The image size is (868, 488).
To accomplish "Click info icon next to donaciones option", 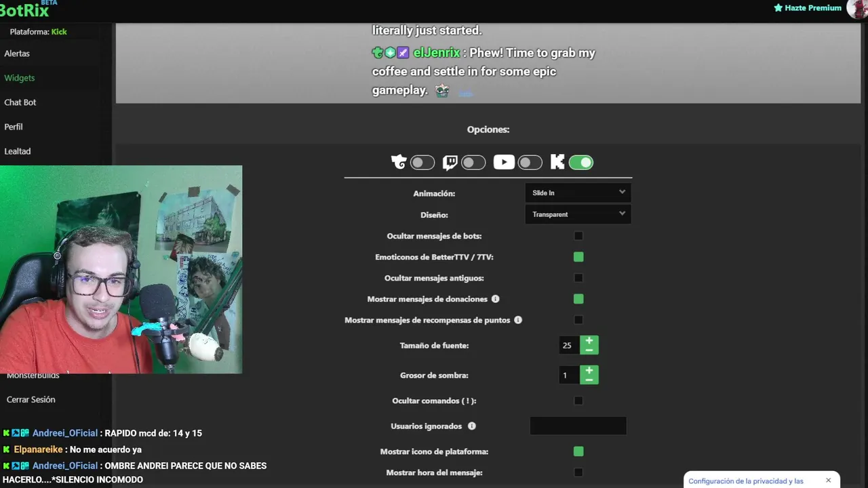I will click(495, 299).
